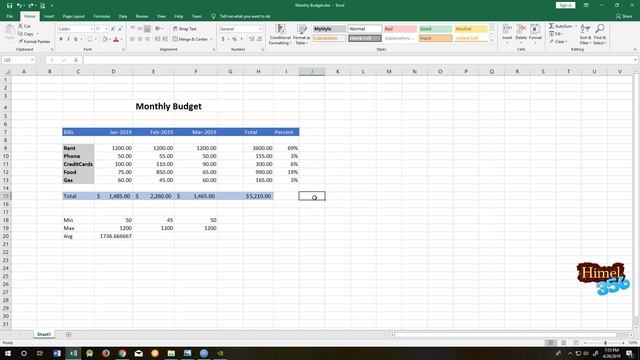
Task: Add a new sheet with plus button
Action: point(68,335)
